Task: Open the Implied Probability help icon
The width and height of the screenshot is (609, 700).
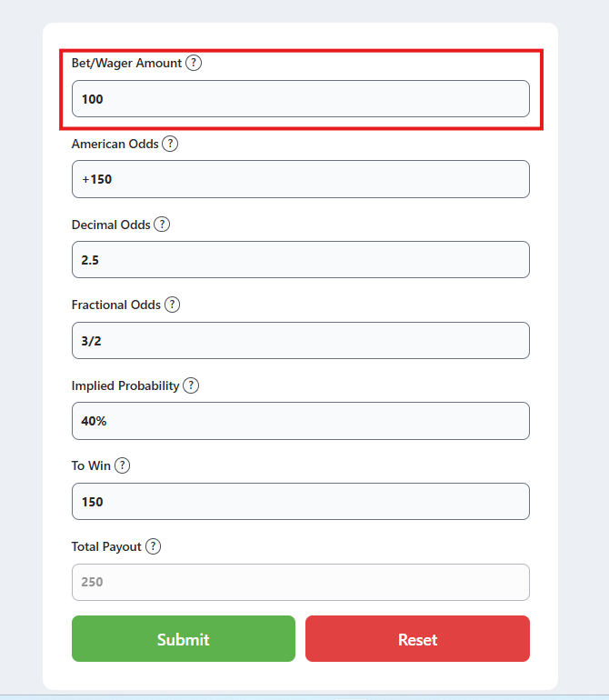Action: point(191,385)
